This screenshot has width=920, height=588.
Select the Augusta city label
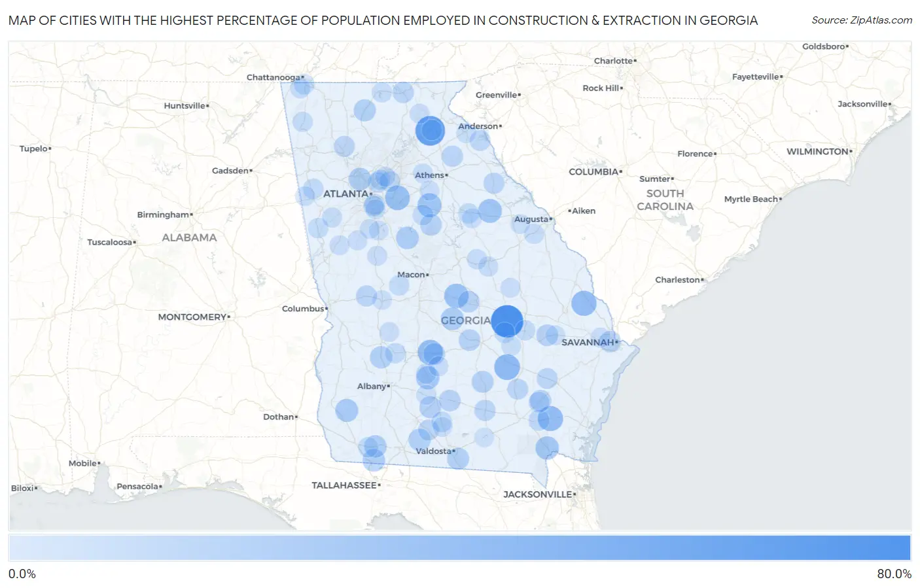click(531, 219)
